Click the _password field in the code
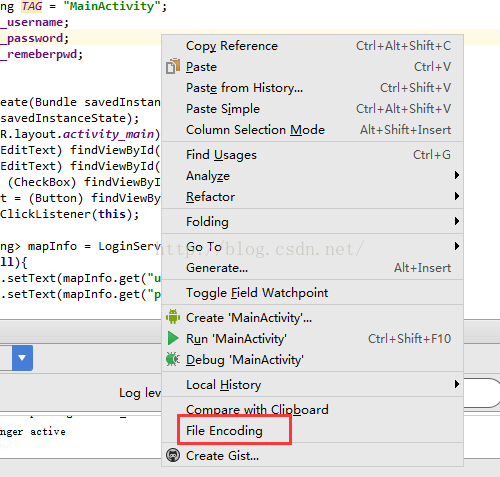This screenshot has height=477, width=500. (31, 39)
